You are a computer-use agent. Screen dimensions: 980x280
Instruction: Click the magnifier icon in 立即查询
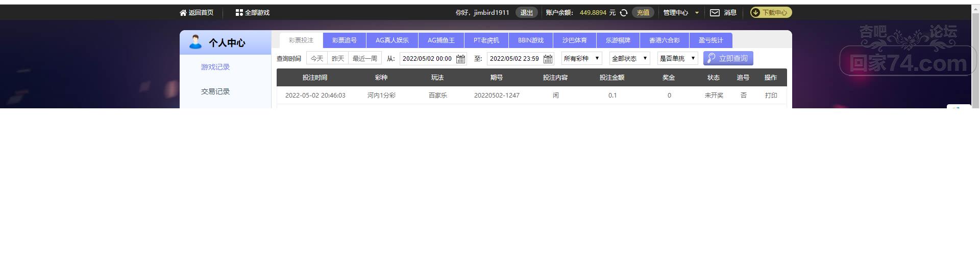[712, 58]
